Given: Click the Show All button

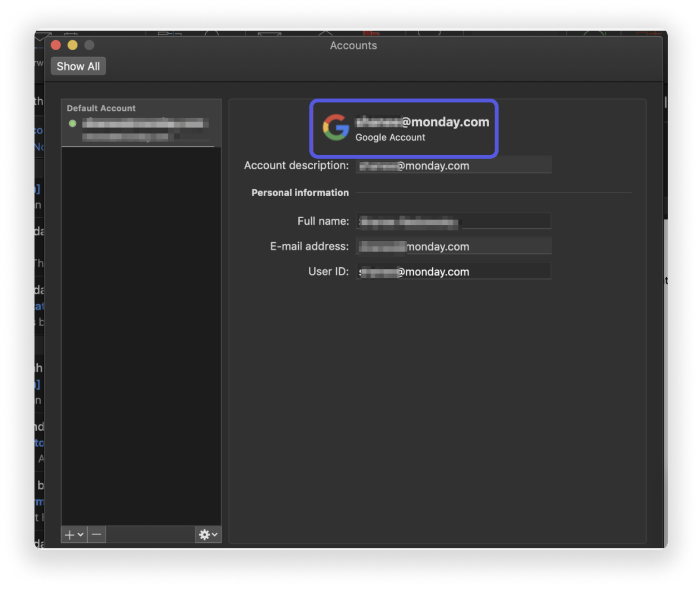Looking at the screenshot, I should (78, 66).
